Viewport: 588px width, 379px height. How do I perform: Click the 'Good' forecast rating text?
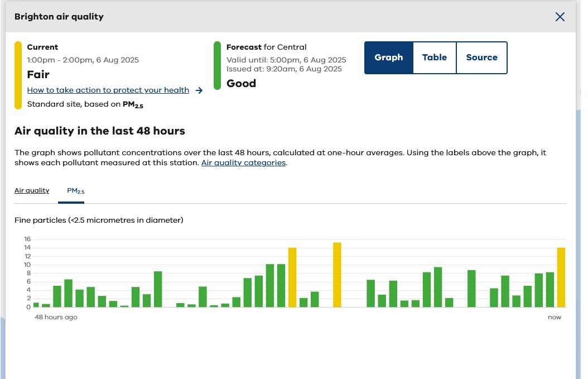pyautogui.click(x=241, y=84)
